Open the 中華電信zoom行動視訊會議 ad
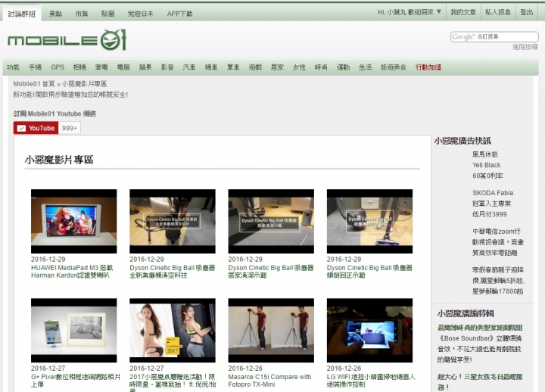Image resolution: width=545 pixels, height=392 pixels. point(498,242)
